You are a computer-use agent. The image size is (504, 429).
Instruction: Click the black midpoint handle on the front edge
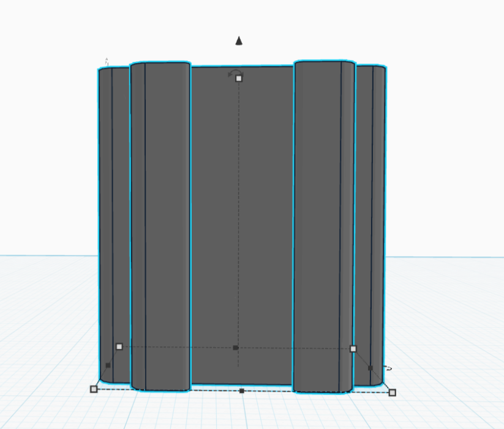242,390
